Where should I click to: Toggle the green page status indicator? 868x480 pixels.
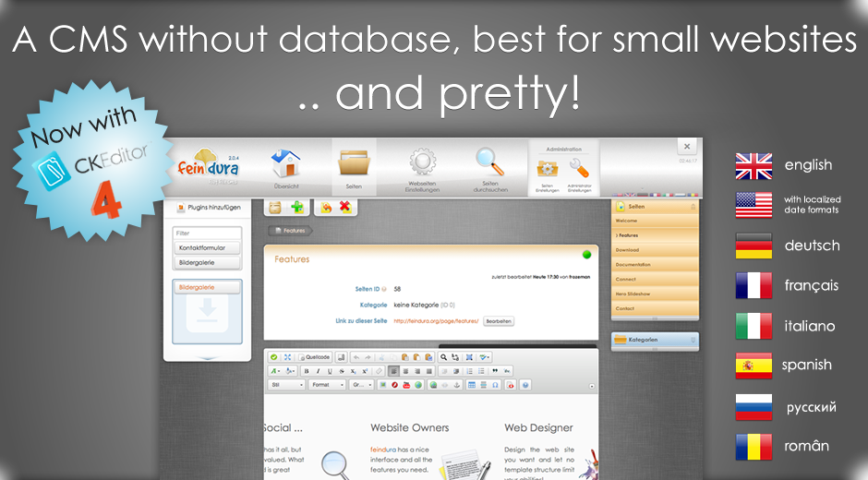pyautogui.click(x=586, y=255)
